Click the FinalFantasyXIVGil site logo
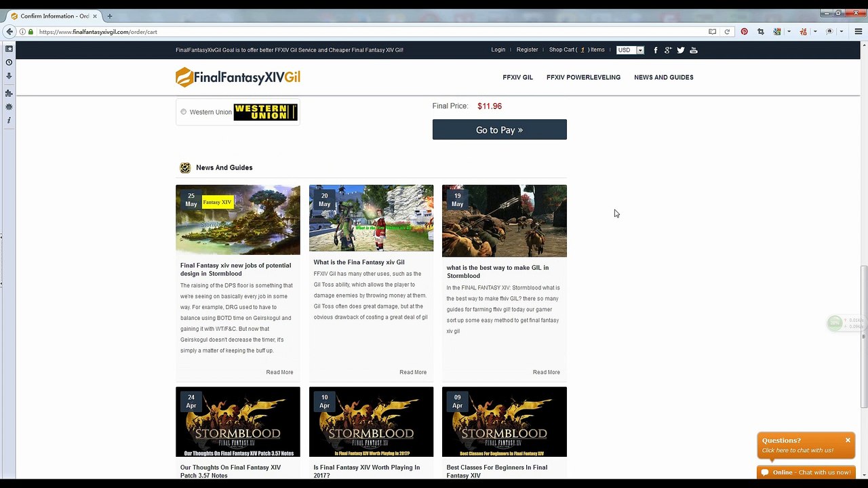The width and height of the screenshot is (868, 488). [238, 77]
